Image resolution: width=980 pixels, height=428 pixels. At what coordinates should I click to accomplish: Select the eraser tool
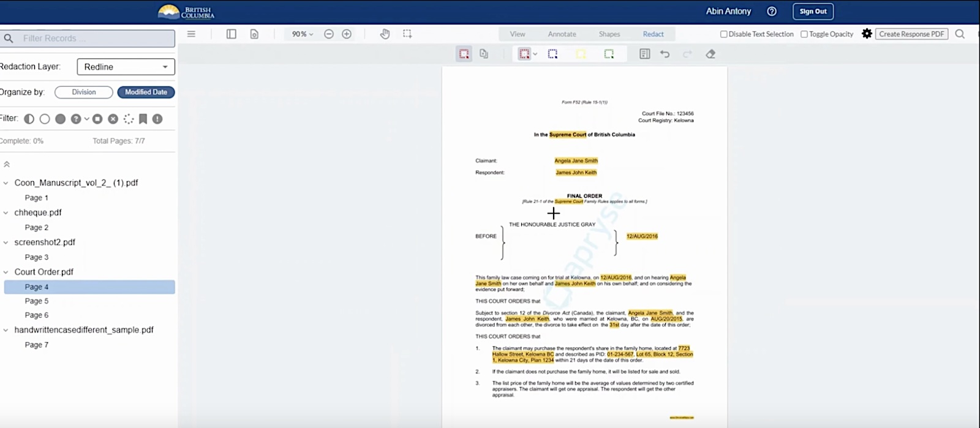click(x=710, y=54)
